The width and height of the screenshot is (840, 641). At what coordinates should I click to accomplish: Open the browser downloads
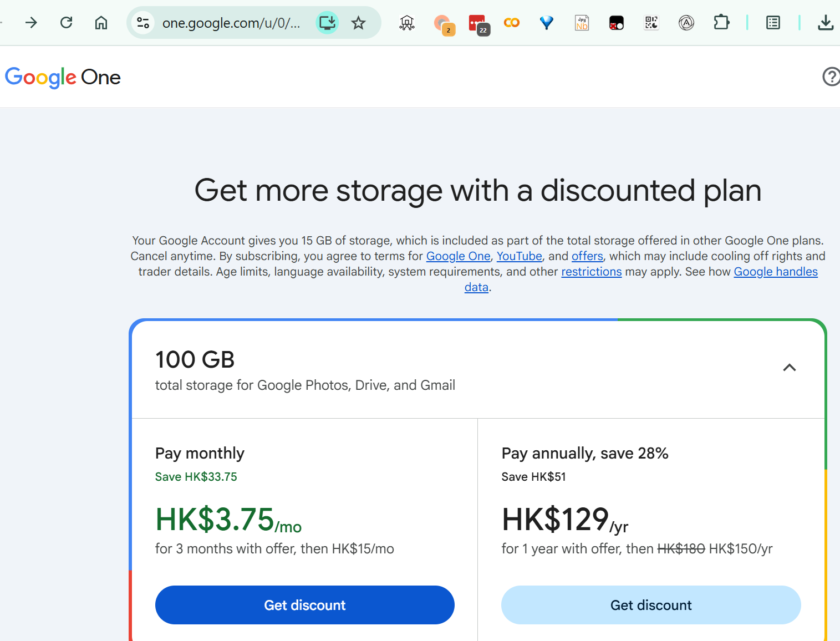pyautogui.click(x=826, y=23)
